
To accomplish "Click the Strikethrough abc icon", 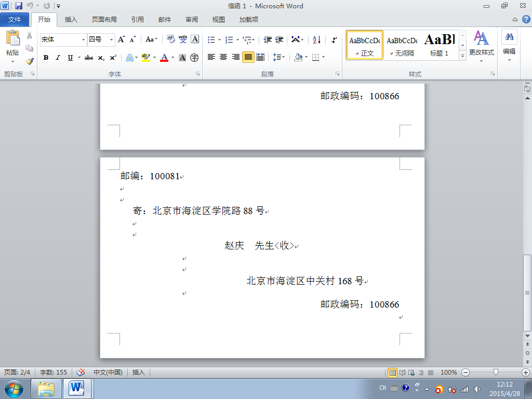I will pyautogui.click(x=89, y=58).
